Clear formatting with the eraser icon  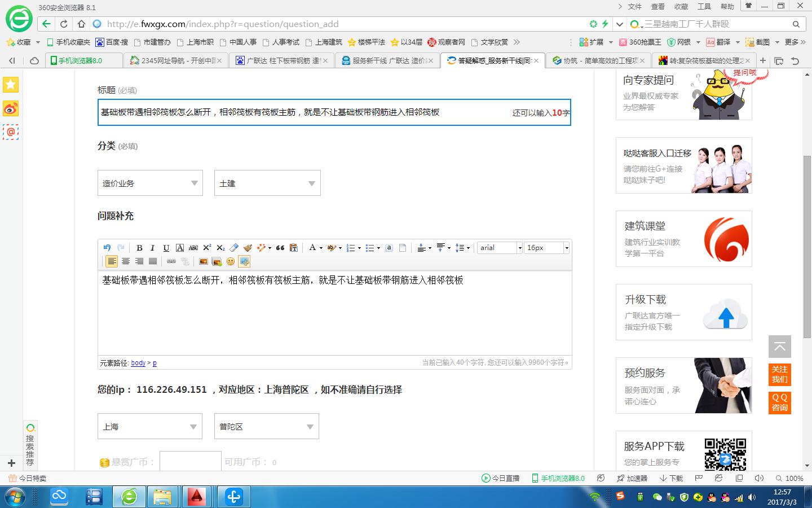234,248
